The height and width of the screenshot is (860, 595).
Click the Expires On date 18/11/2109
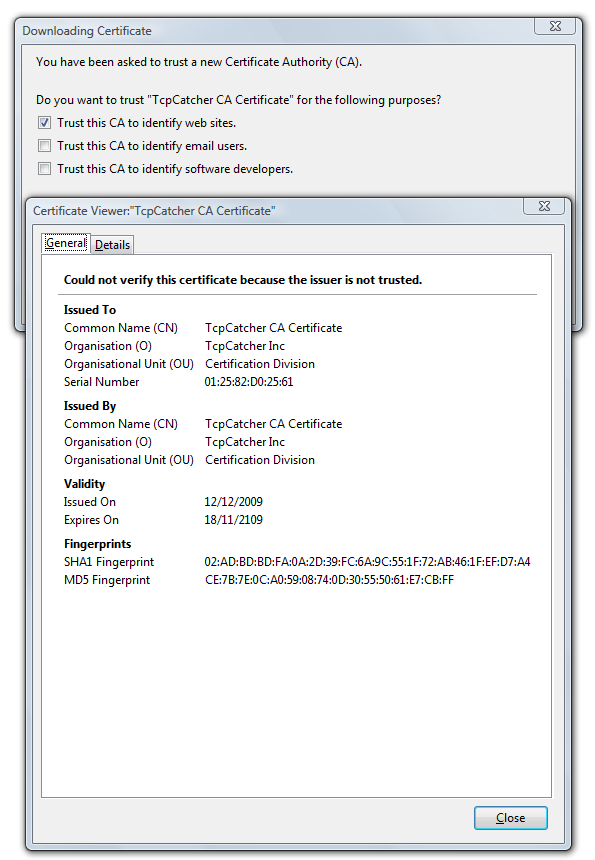[233, 520]
